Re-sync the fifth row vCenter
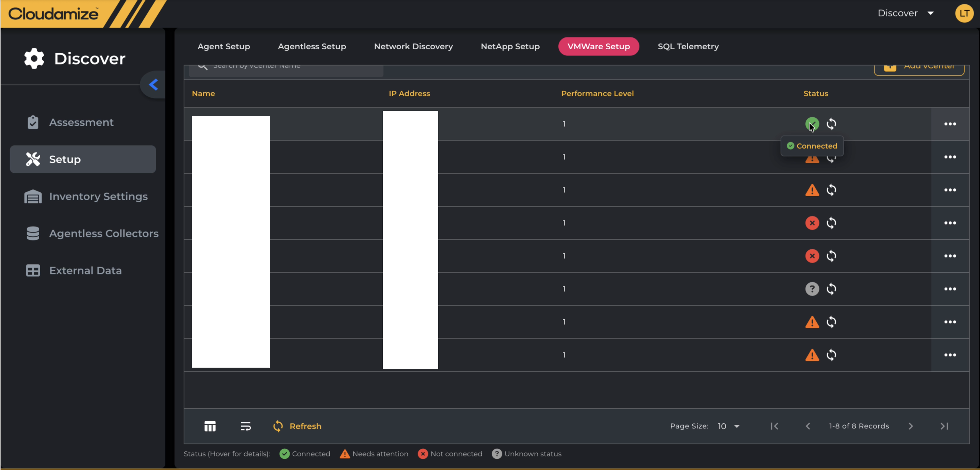This screenshot has width=980, height=470. (831, 256)
